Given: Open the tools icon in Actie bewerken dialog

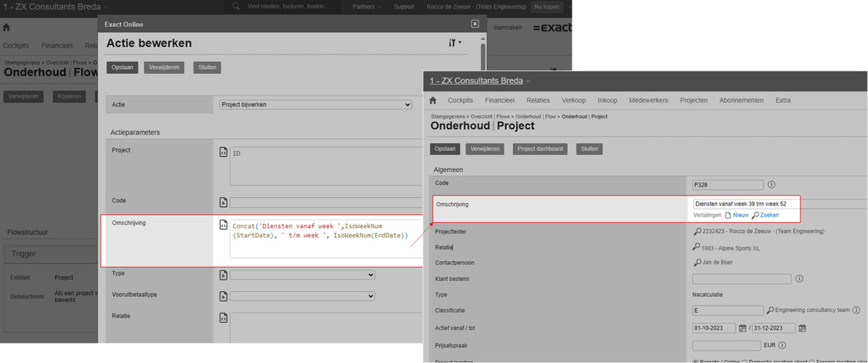Looking at the screenshot, I should point(454,43).
